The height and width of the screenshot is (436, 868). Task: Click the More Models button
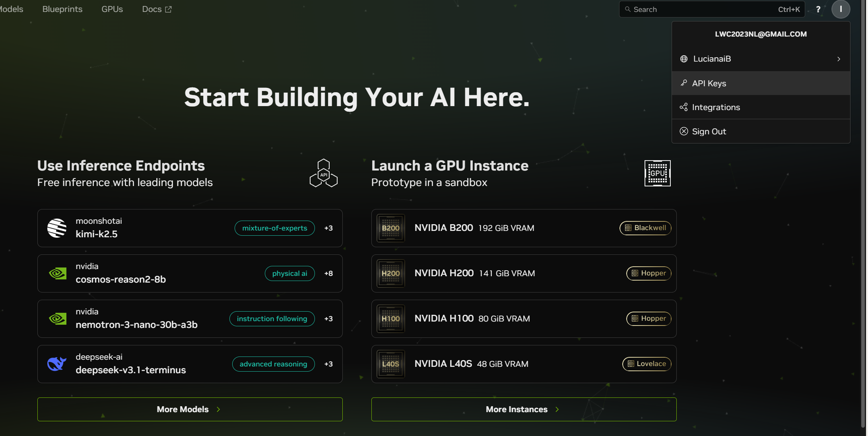(x=190, y=409)
